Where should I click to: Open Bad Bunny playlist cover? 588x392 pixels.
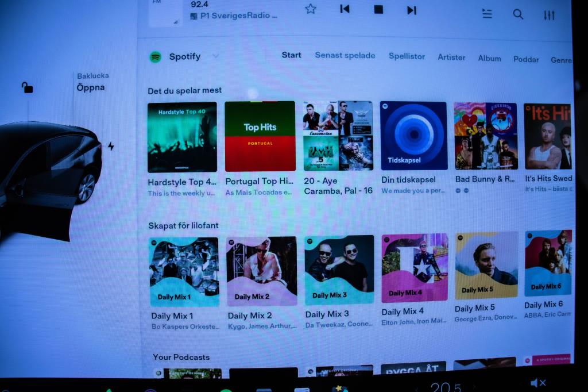click(x=486, y=136)
